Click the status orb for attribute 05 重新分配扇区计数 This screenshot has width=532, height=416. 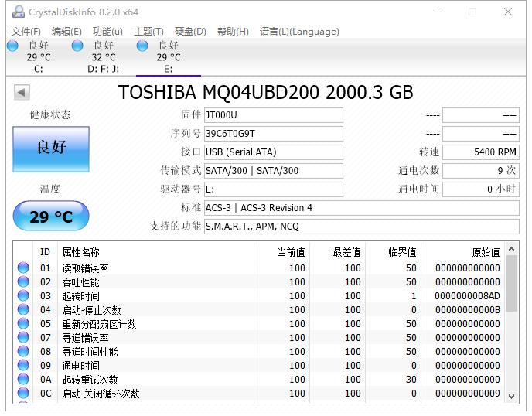(23, 324)
